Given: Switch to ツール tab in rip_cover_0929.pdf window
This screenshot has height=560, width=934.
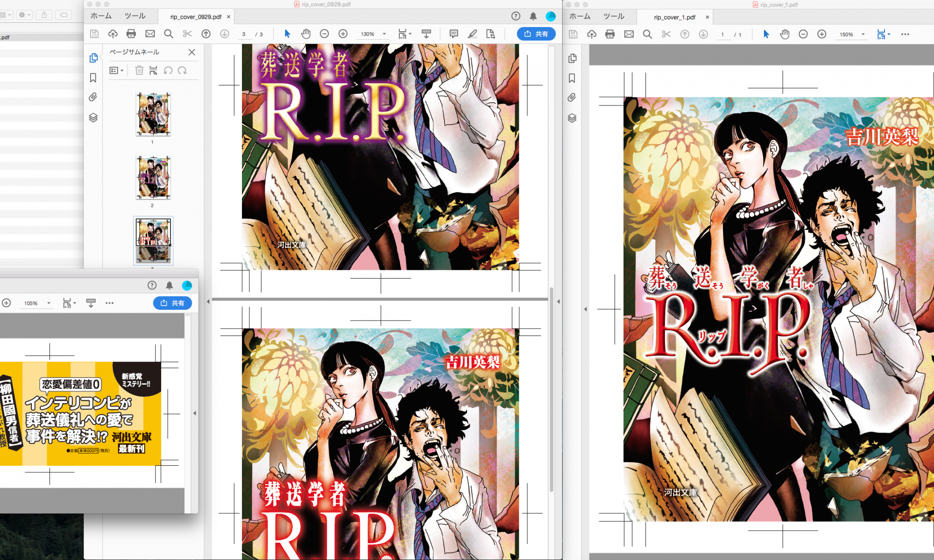Looking at the screenshot, I should (135, 16).
